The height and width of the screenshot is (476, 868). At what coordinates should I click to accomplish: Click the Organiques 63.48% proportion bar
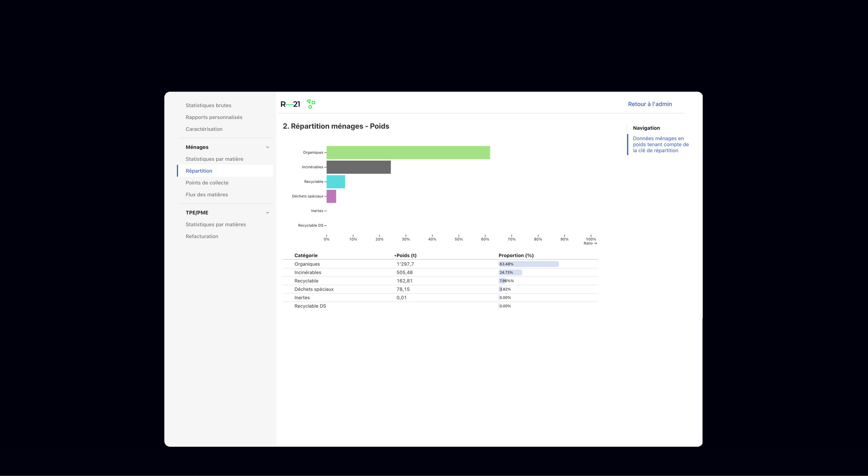(x=528, y=264)
